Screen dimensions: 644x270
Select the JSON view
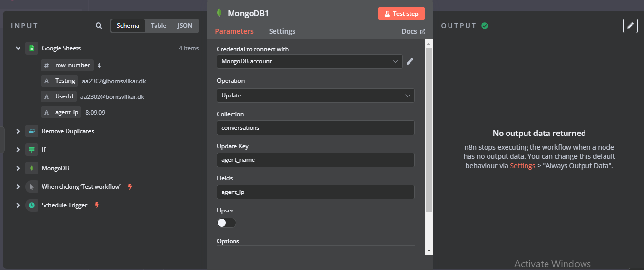[x=185, y=26]
